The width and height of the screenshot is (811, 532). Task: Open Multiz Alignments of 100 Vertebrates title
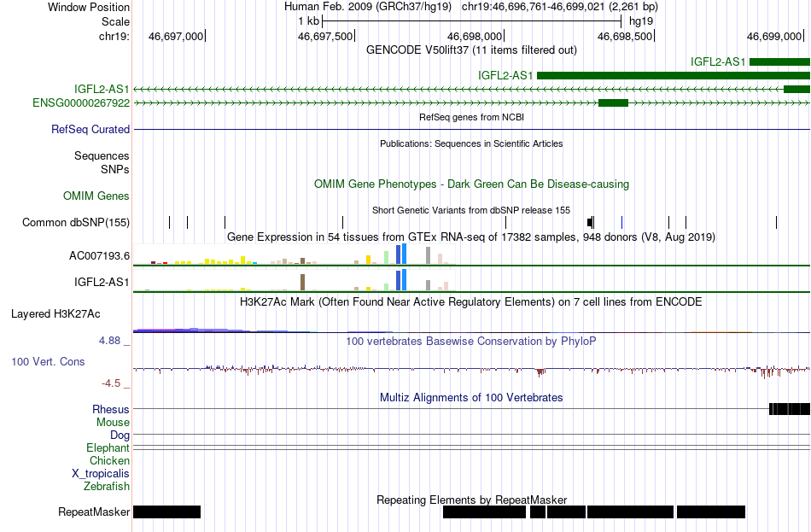(x=471, y=398)
